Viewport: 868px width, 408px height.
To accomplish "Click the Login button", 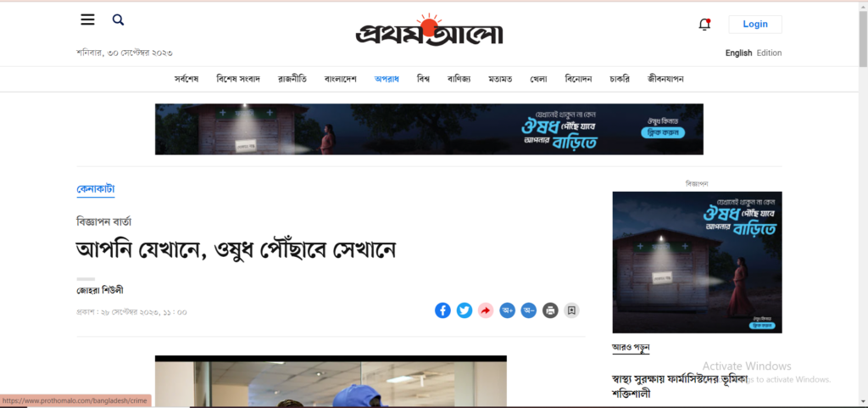I will [755, 25].
